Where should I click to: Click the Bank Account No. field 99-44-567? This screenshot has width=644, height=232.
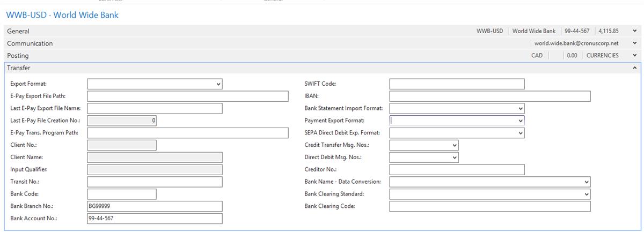(x=155, y=219)
